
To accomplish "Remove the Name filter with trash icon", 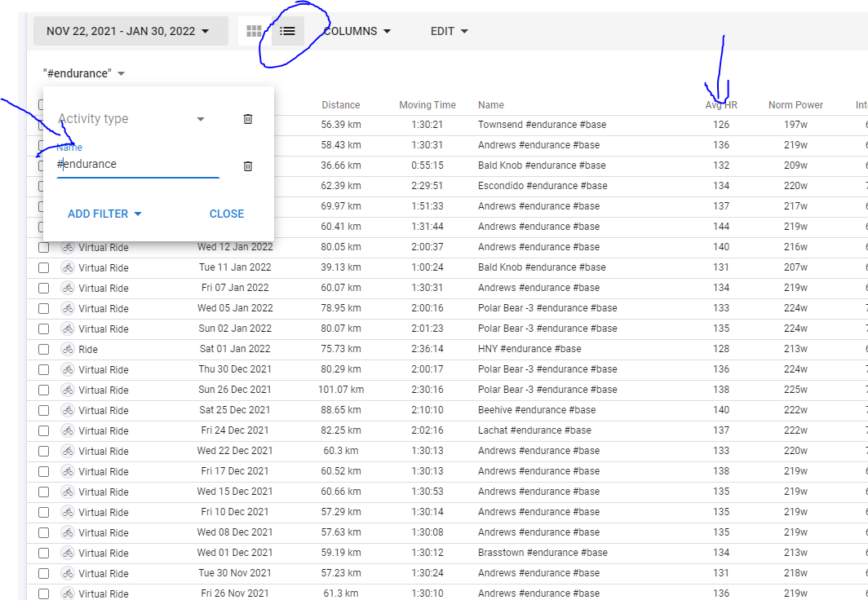I will (x=248, y=166).
